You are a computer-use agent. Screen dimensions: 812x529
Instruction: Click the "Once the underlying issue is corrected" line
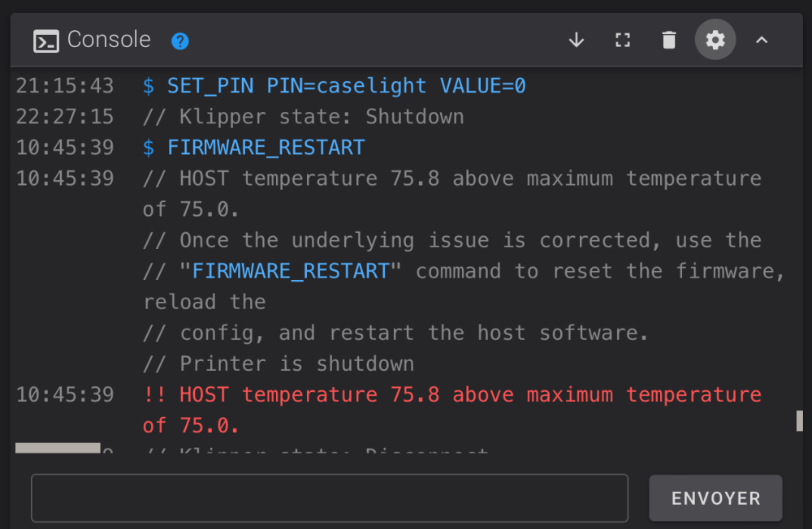(x=451, y=240)
